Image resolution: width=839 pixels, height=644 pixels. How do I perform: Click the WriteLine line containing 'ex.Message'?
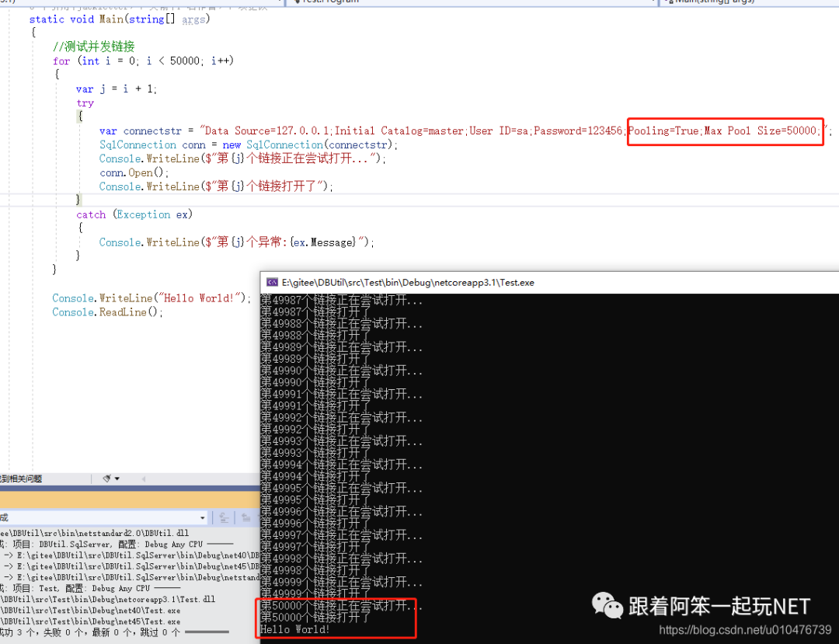(236, 242)
